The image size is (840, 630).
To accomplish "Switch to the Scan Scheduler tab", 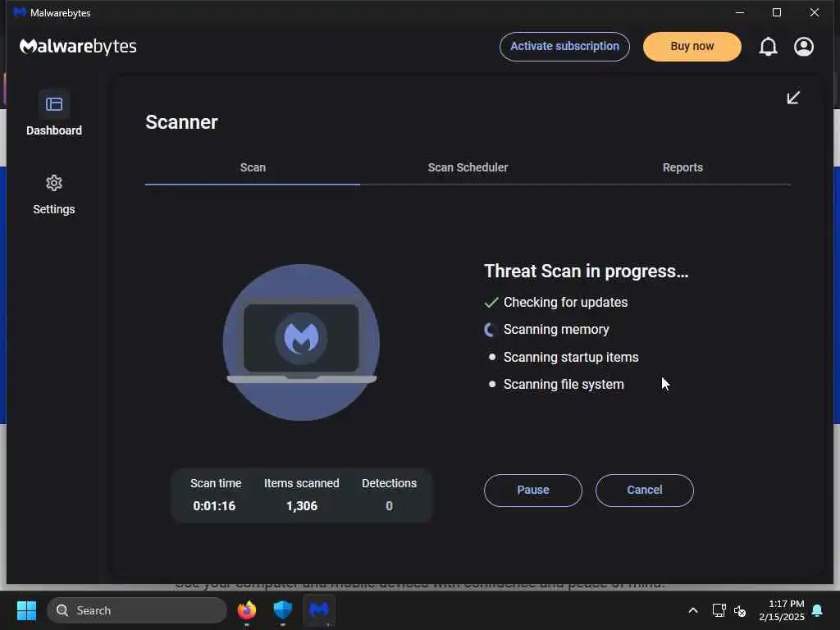I will [x=468, y=167].
